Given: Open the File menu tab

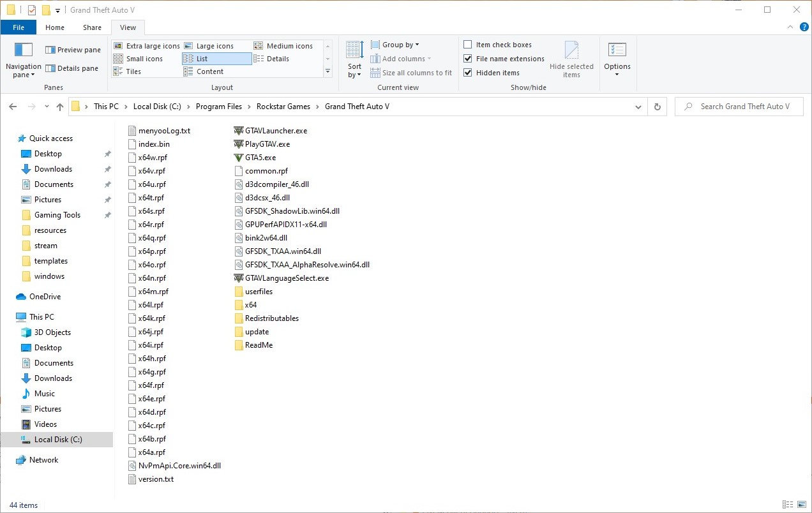Looking at the screenshot, I should 19,27.
